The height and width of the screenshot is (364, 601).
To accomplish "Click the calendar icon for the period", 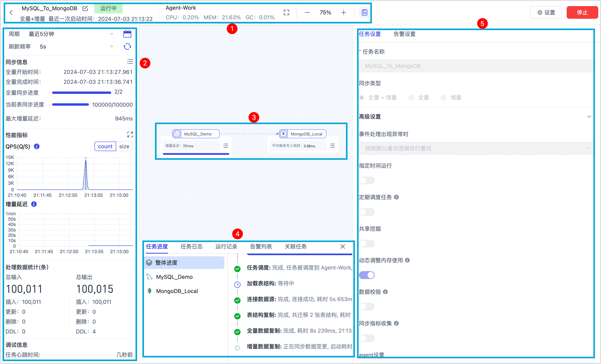I will (127, 34).
